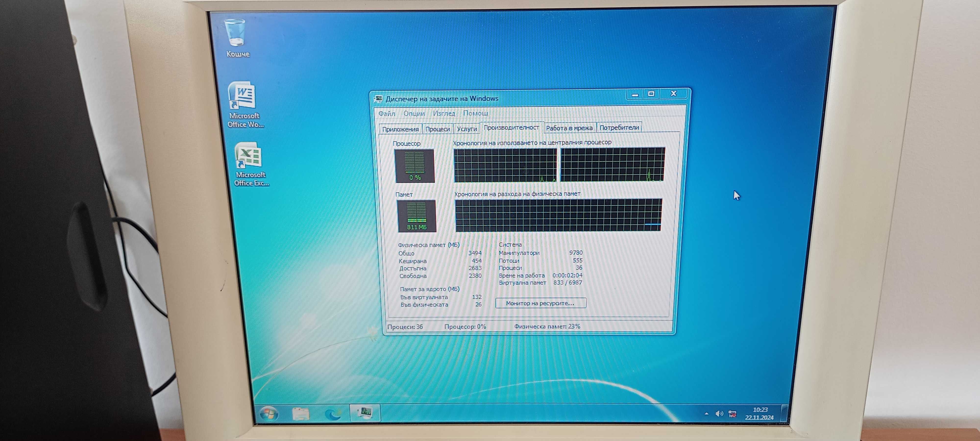Viewport: 980px width, 441px height.
Task: Switch to the Приложения tab
Action: (400, 129)
